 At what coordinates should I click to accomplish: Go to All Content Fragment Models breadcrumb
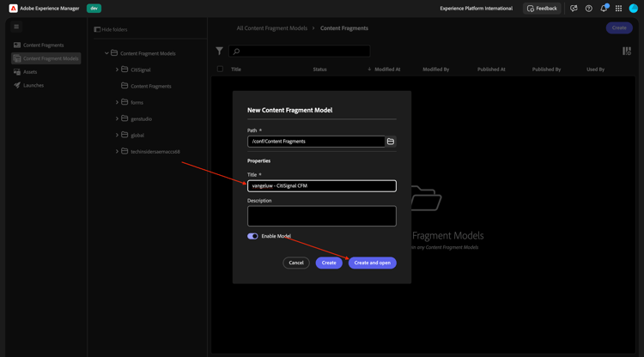272,28
